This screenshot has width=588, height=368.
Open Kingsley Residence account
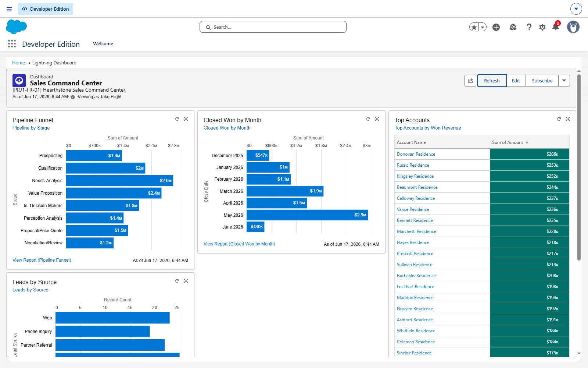pos(415,176)
